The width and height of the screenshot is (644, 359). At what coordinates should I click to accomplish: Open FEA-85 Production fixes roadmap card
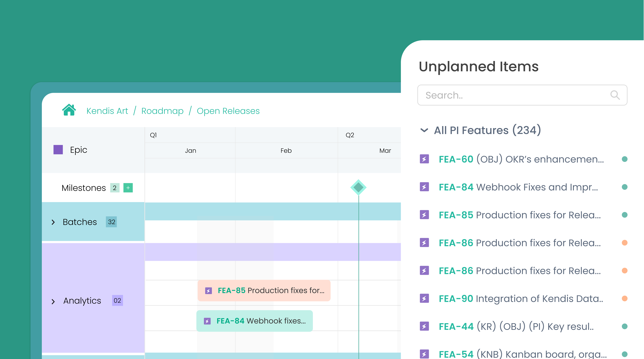pyautogui.click(x=264, y=290)
